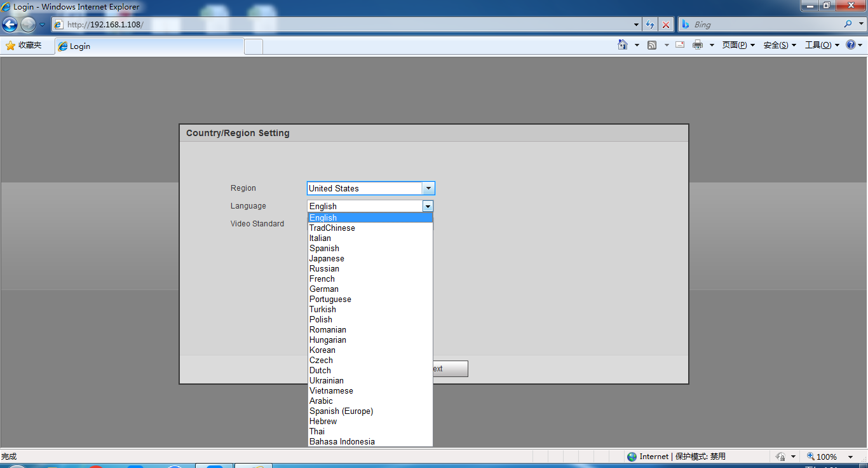Open zoom level 100% control in status bar
Viewport: 868px width, 468px height.
click(826, 457)
